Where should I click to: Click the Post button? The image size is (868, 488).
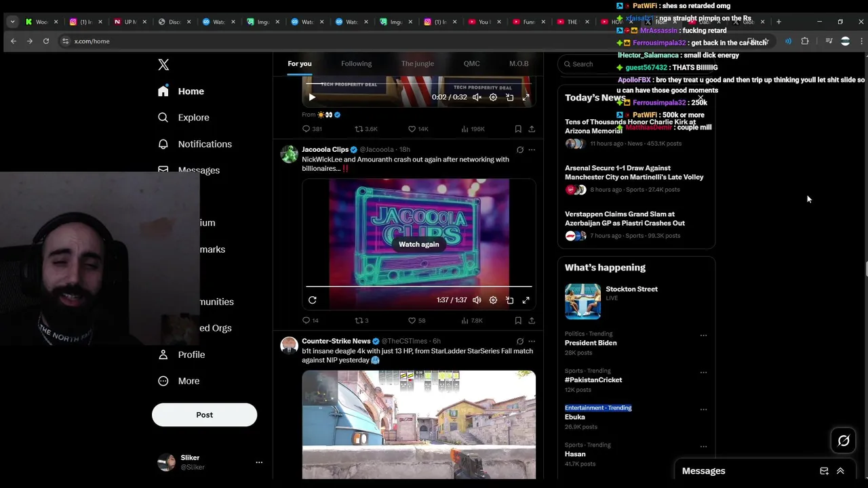(x=204, y=415)
